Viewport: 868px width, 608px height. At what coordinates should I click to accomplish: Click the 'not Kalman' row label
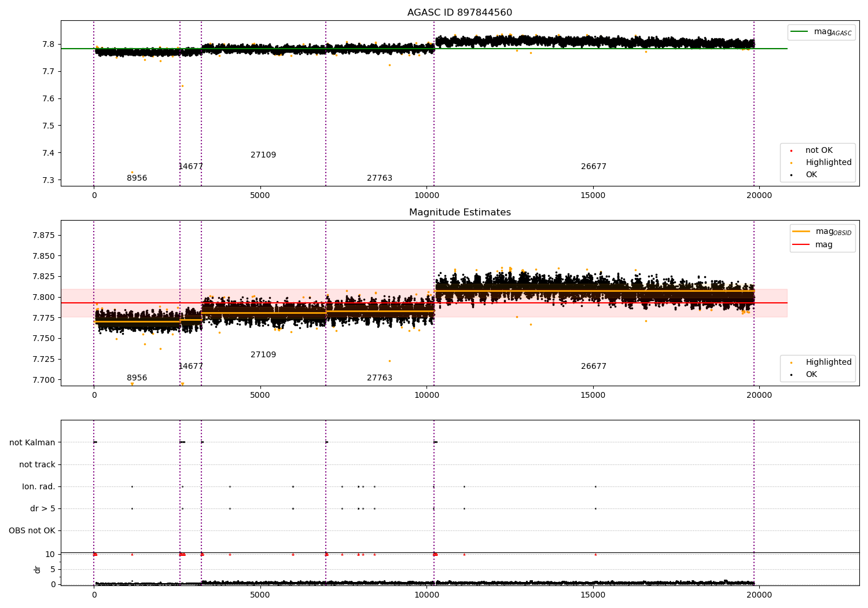click(32, 442)
